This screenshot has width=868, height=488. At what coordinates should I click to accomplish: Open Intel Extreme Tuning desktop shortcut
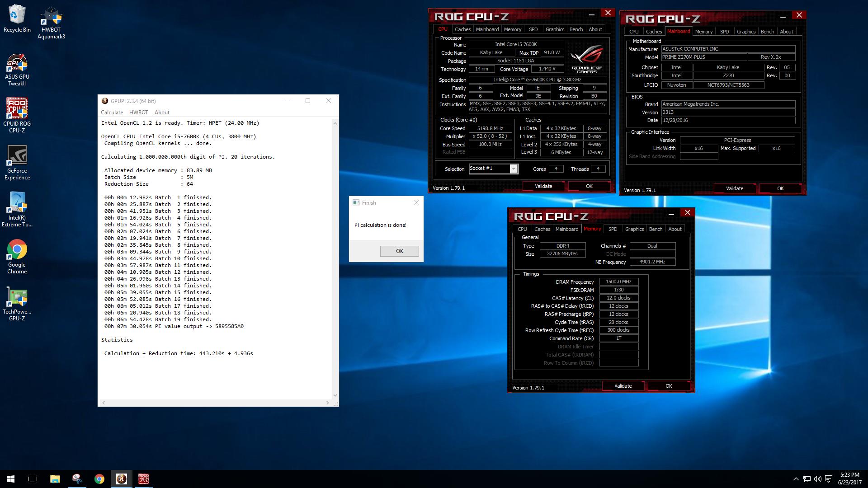click(17, 210)
